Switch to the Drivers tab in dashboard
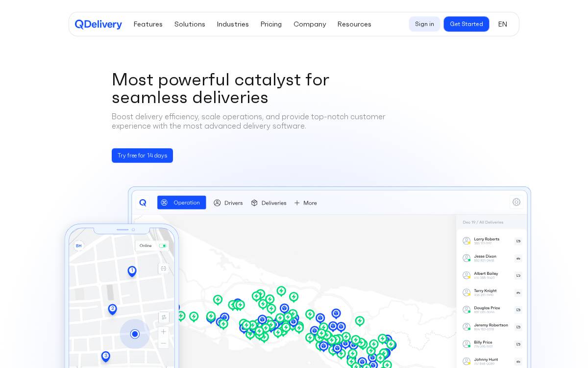This screenshot has height=368, width=588. point(228,203)
